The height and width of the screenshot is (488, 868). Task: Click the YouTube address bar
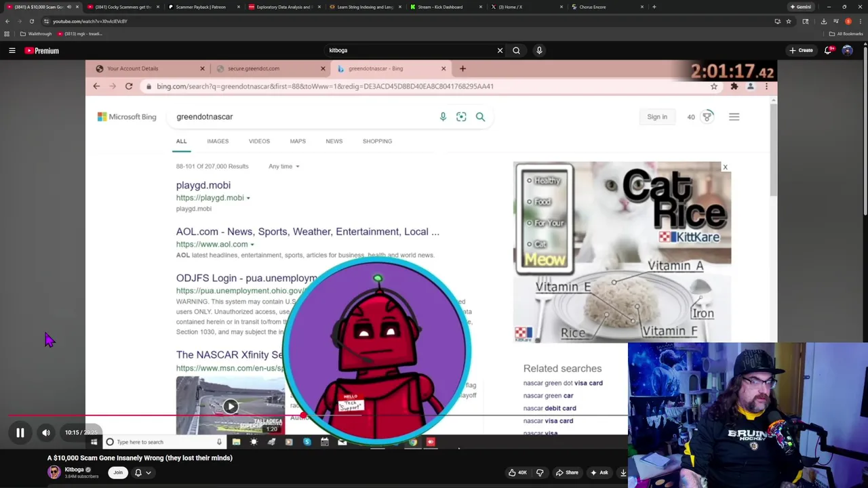(x=407, y=21)
